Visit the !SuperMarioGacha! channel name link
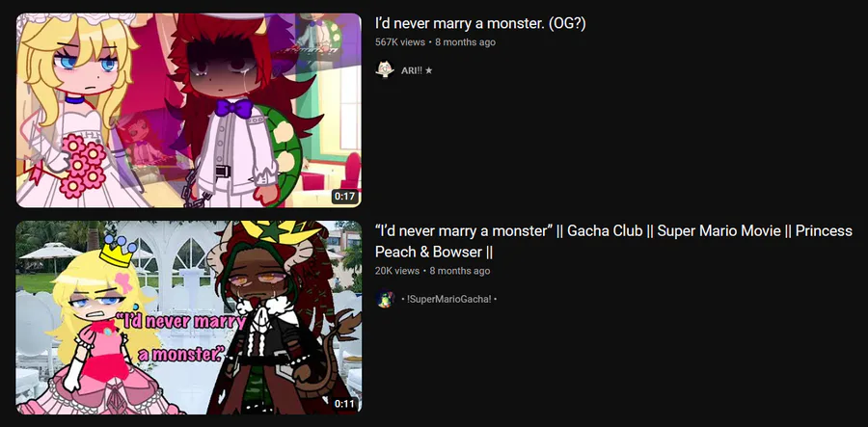The width and height of the screenshot is (868, 427). click(x=448, y=299)
